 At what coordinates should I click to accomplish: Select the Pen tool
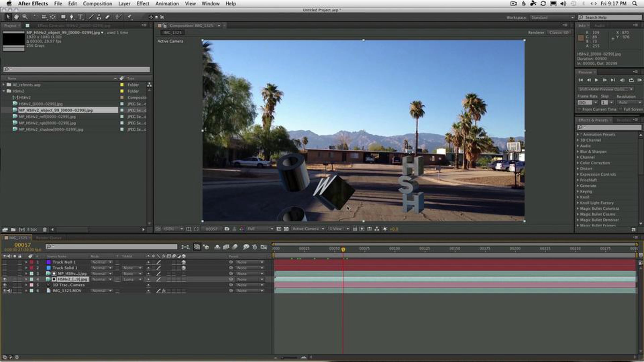pos(72,17)
